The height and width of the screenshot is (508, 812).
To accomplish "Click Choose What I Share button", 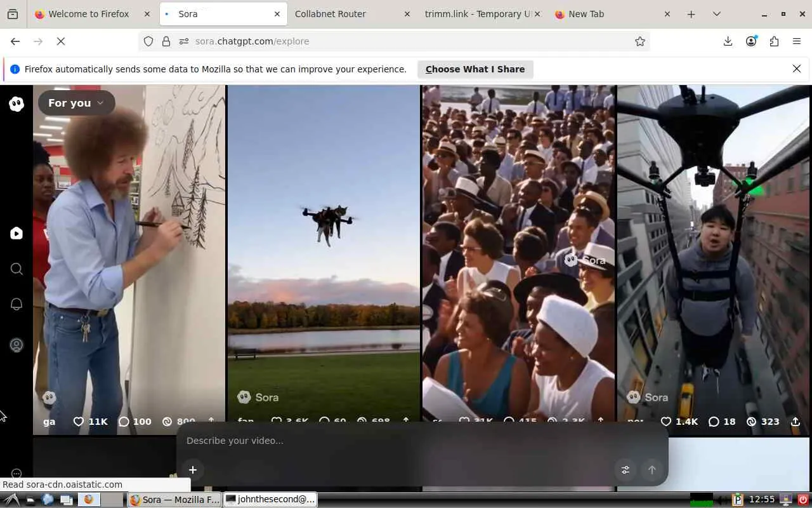I will click(x=475, y=69).
